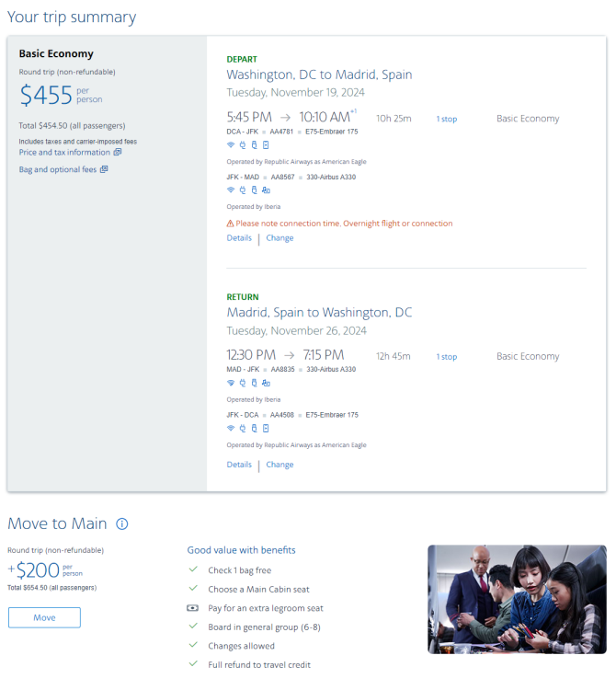Image resolution: width=616 pixels, height=690 pixels.
Task: Change the return Madrid to Washington flight
Action: point(279,465)
